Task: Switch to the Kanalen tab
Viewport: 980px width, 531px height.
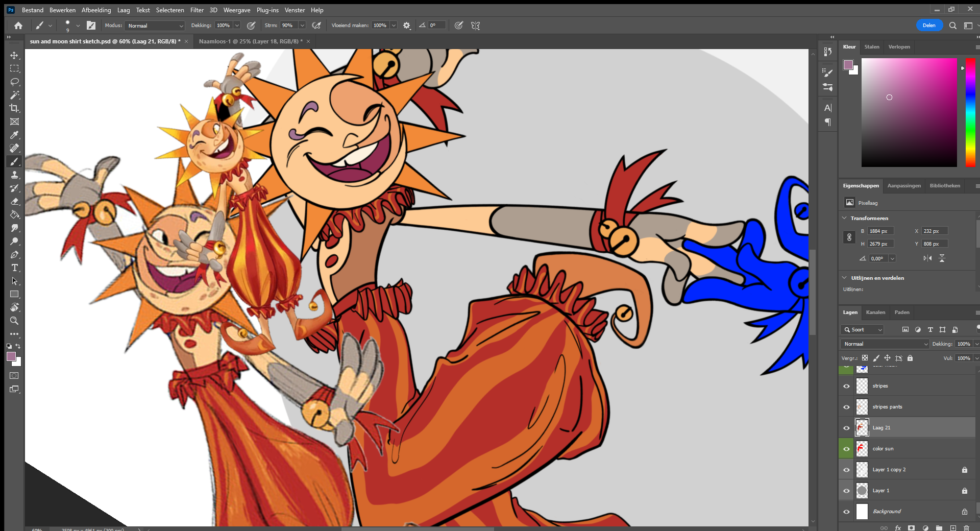Action: click(875, 312)
